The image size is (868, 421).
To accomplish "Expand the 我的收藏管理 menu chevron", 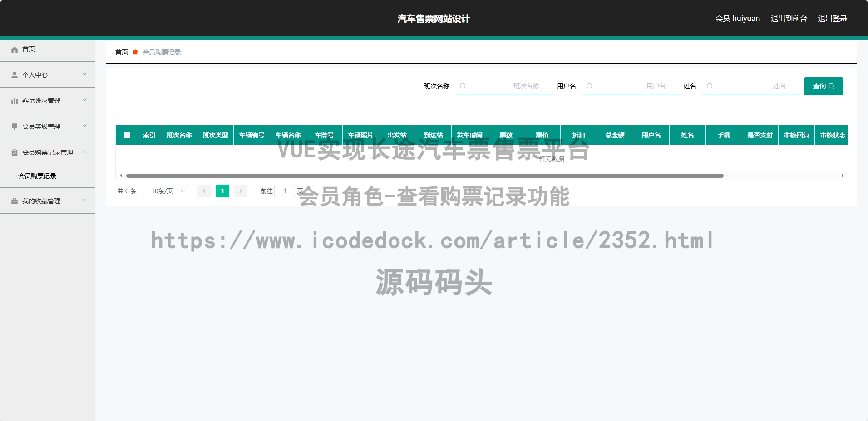I will [84, 200].
